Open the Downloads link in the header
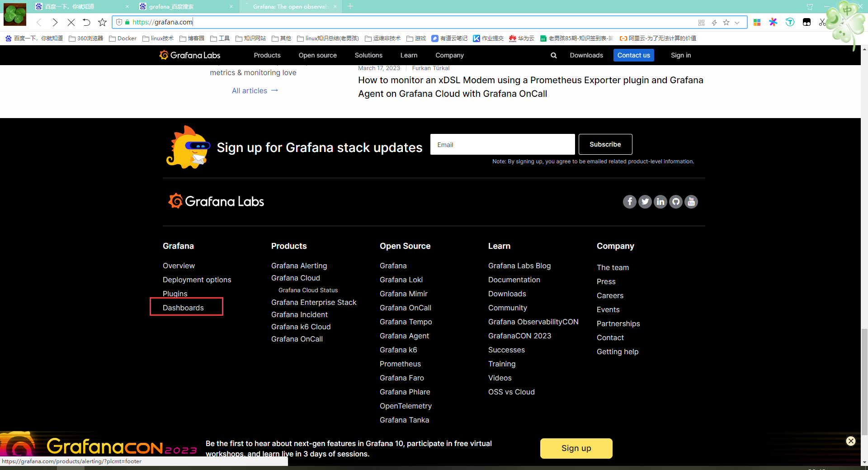 pyautogui.click(x=586, y=55)
